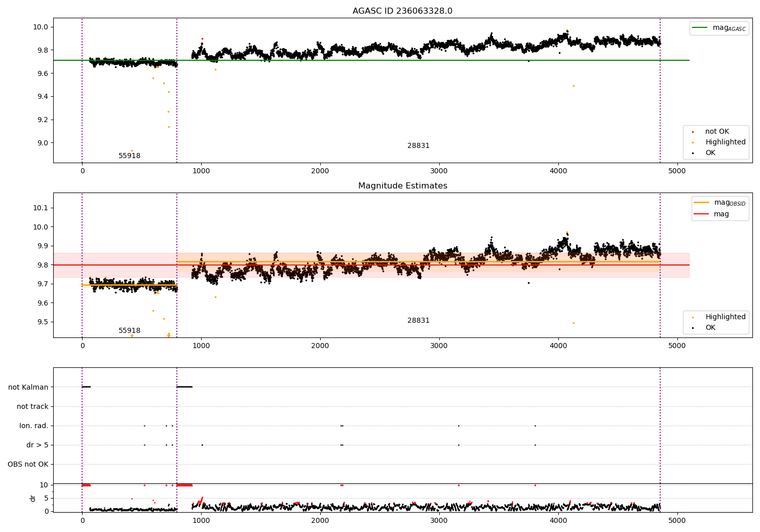The width and height of the screenshot is (760, 532).
Task: Click 'Highlighted' in the Magnitude Estimates legend
Action: click(725, 317)
